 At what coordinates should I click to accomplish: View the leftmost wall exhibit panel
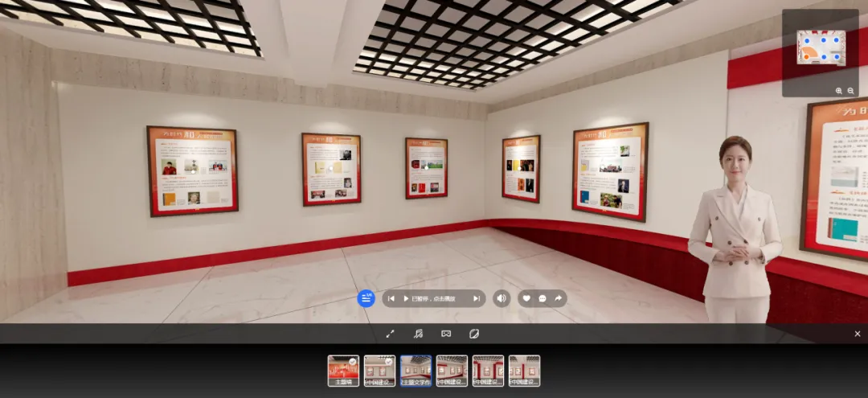[193, 171]
